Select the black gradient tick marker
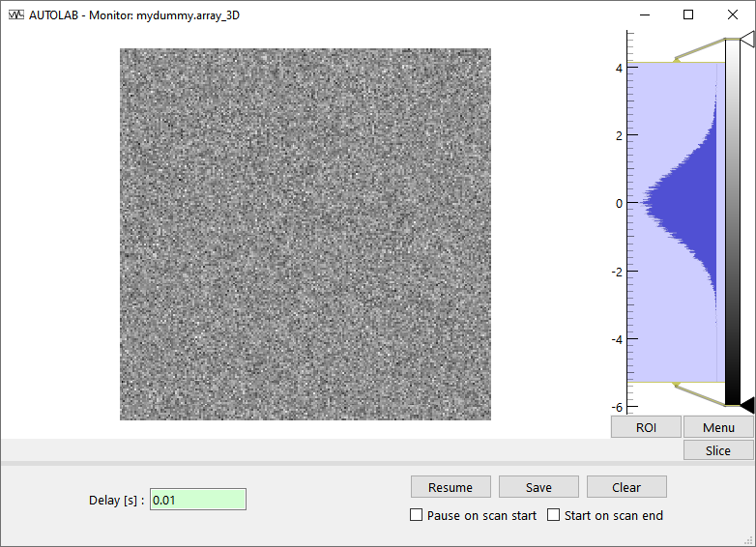756x547 pixels. pyautogui.click(x=747, y=405)
